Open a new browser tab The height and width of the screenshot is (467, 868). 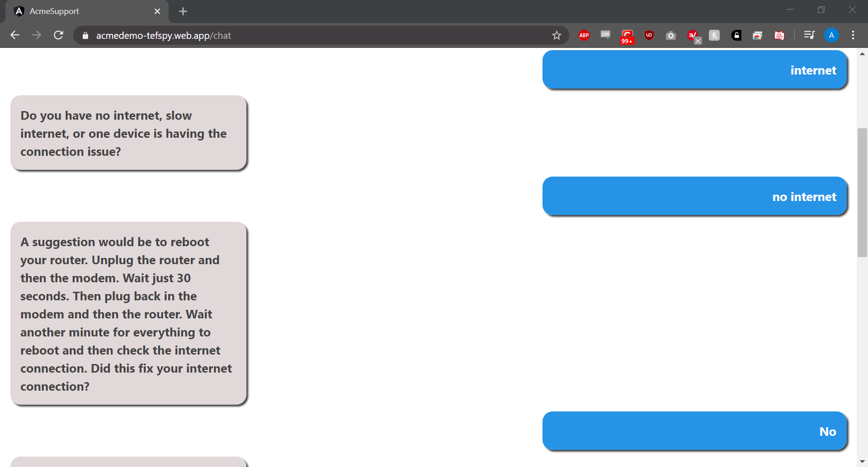(183, 11)
